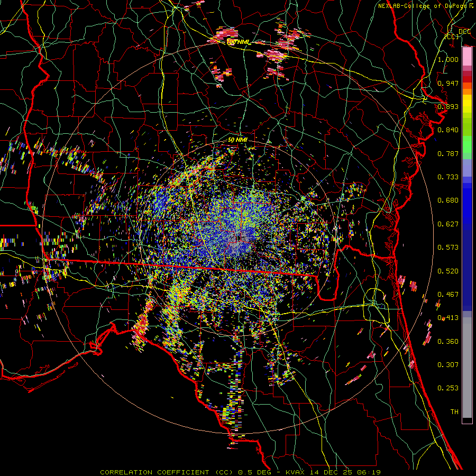Select the 0.573 legend value
The height and width of the screenshot is (476, 476).
click(x=448, y=248)
